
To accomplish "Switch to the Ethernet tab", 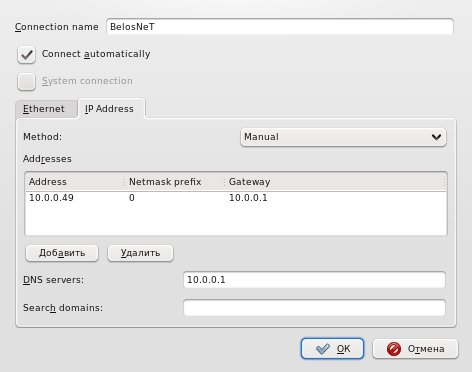I will 46,109.
